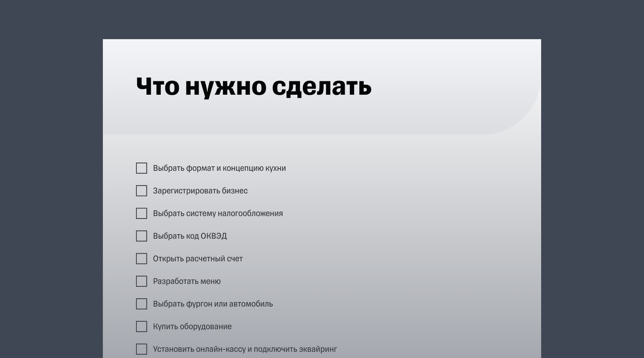Check off Открыть расчетный счет

pyautogui.click(x=142, y=259)
